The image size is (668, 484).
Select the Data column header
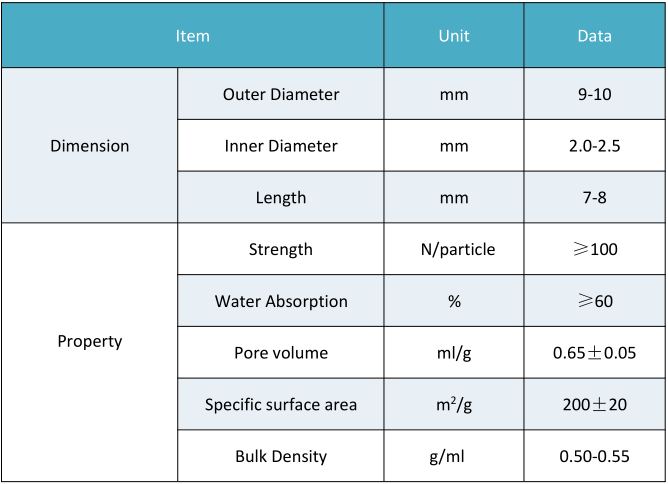click(x=595, y=35)
